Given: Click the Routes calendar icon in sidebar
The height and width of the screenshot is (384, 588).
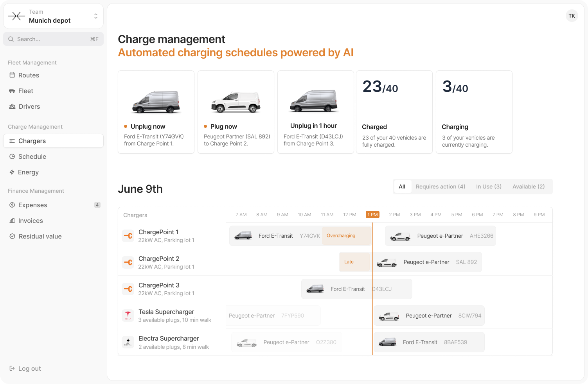Looking at the screenshot, I should coord(12,75).
